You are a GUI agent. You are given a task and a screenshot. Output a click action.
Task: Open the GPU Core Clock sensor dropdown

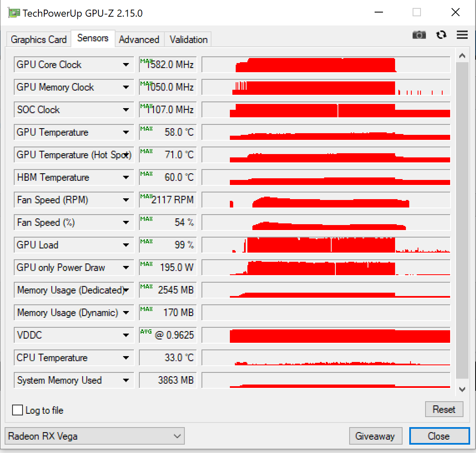[x=126, y=65]
